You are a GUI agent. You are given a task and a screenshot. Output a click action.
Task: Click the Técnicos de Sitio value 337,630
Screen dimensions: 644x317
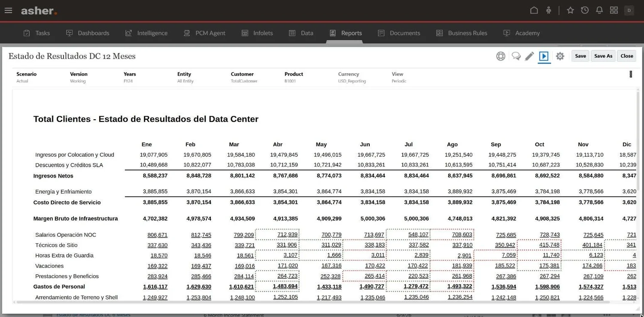click(x=158, y=245)
